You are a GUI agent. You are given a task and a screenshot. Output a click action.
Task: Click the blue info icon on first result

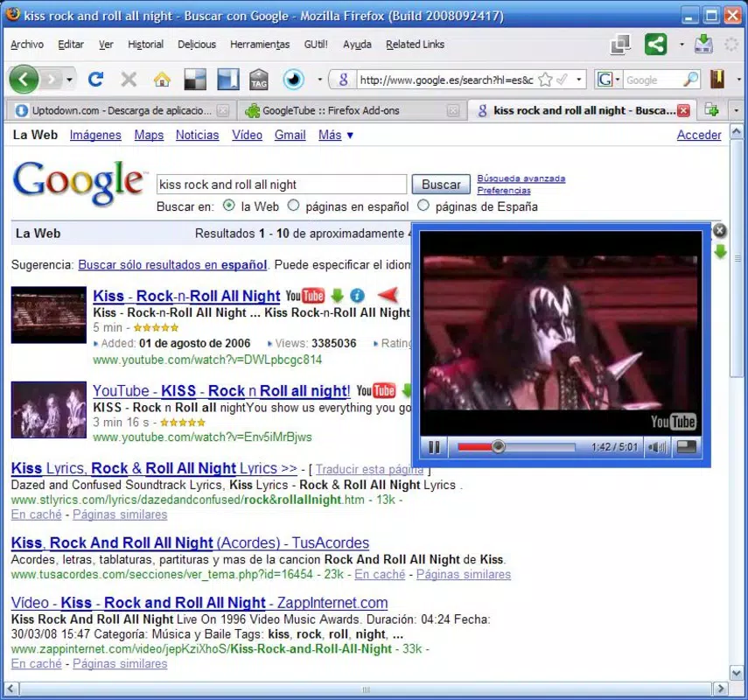(357, 296)
